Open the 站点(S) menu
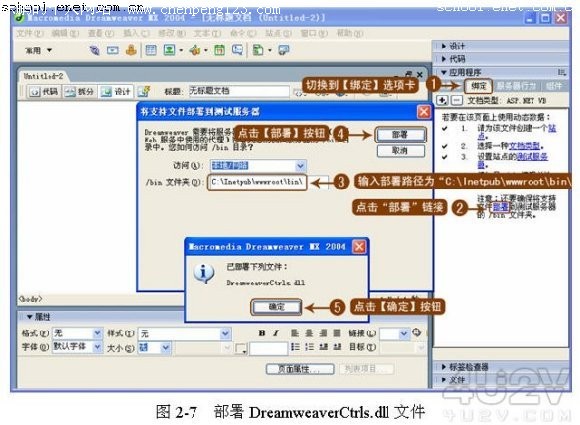Image resolution: width=580 pixels, height=425 pixels. coord(279,33)
